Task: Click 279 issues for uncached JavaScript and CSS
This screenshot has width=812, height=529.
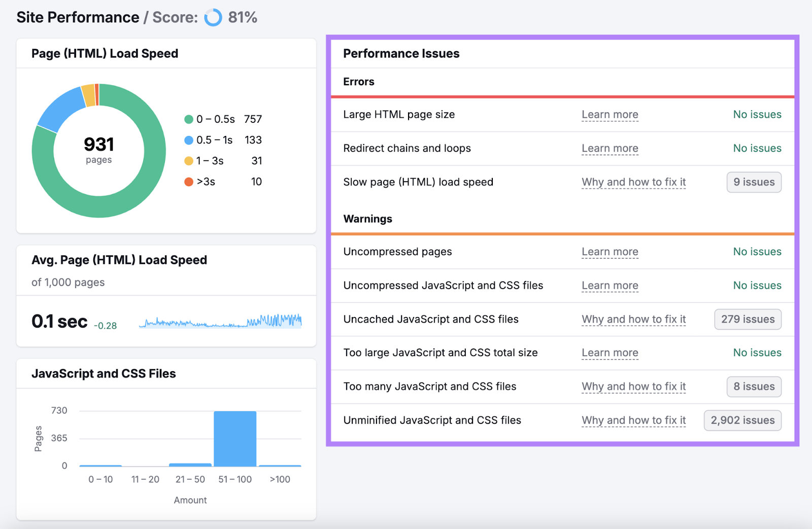Action: coord(747,320)
